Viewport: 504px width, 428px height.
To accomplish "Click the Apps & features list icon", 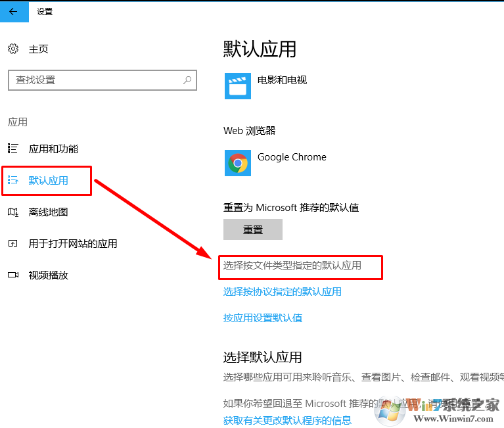I will 13,149.
